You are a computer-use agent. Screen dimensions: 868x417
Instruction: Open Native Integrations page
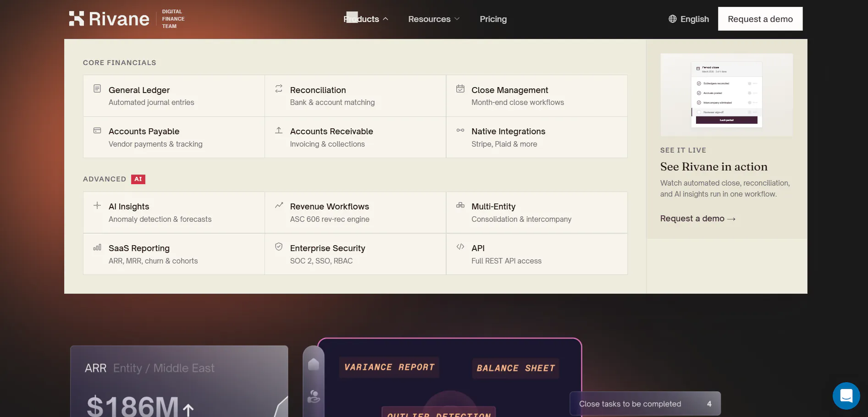point(537,137)
